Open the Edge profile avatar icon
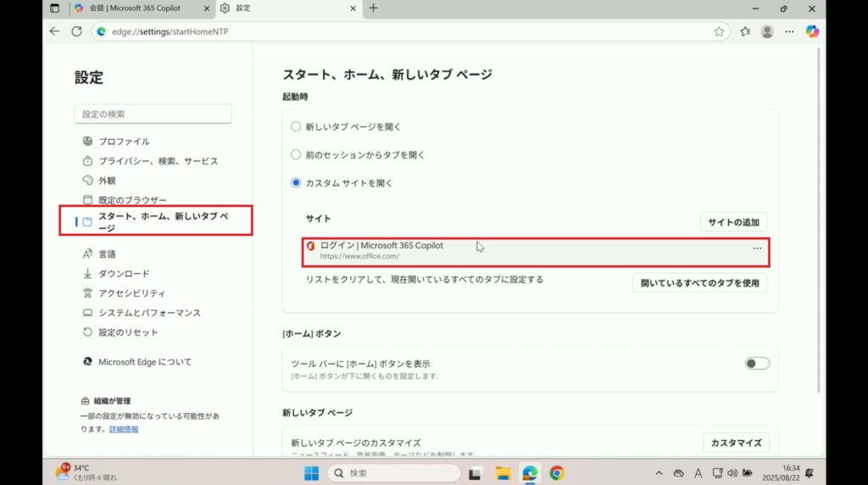The height and width of the screenshot is (485, 868). (x=767, y=31)
